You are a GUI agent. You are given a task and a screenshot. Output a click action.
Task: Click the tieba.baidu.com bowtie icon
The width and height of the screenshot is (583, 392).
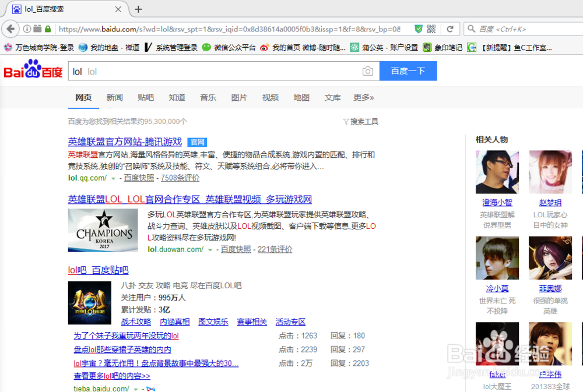pos(150,389)
